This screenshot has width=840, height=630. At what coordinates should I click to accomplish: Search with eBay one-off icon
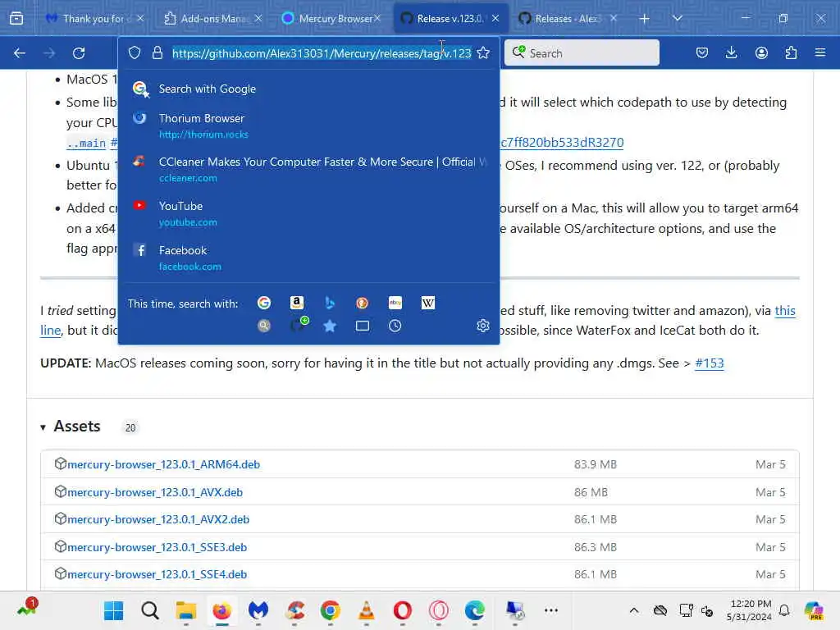(395, 304)
